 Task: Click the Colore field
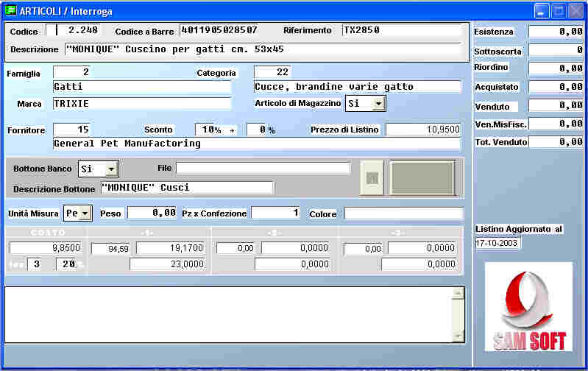404,213
